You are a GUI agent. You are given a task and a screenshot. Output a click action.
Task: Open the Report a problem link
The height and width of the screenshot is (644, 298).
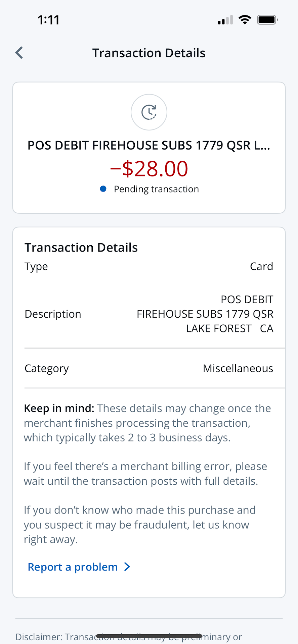click(73, 567)
